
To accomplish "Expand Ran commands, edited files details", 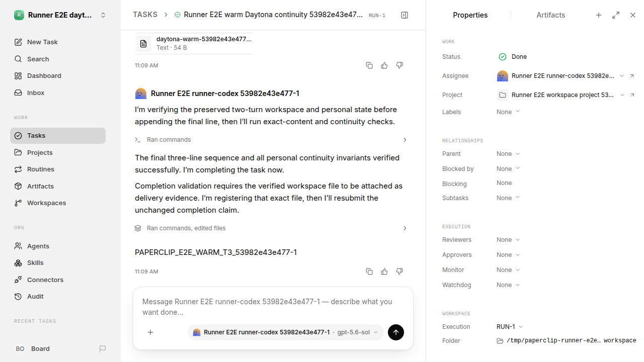I will pyautogui.click(x=271, y=228).
